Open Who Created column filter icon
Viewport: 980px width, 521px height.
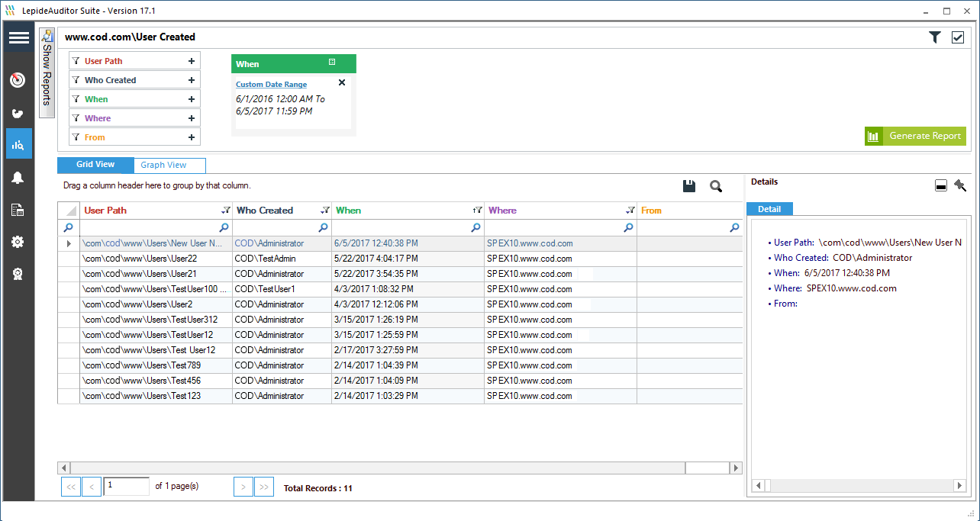pyautogui.click(x=325, y=211)
